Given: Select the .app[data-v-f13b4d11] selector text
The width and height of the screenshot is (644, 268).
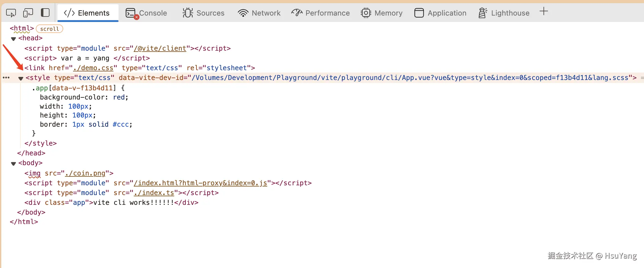Looking at the screenshot, I should pos(74,88).
